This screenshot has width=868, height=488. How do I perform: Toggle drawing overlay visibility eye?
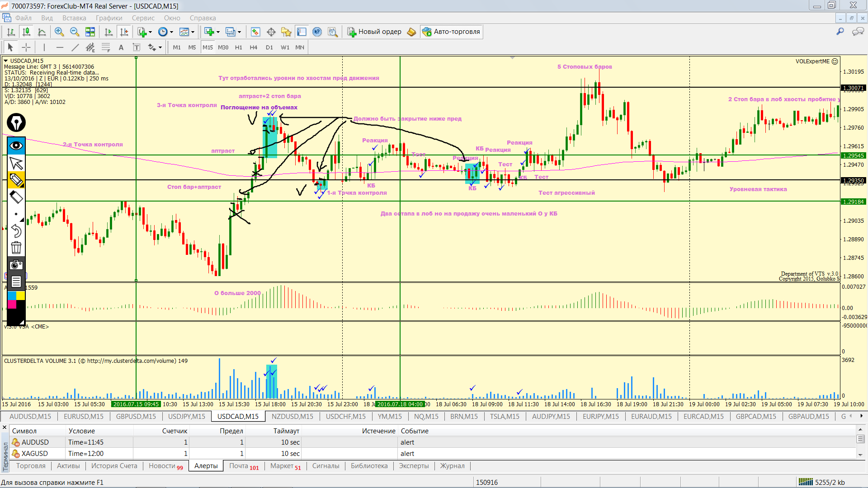(x=16, y=145)
